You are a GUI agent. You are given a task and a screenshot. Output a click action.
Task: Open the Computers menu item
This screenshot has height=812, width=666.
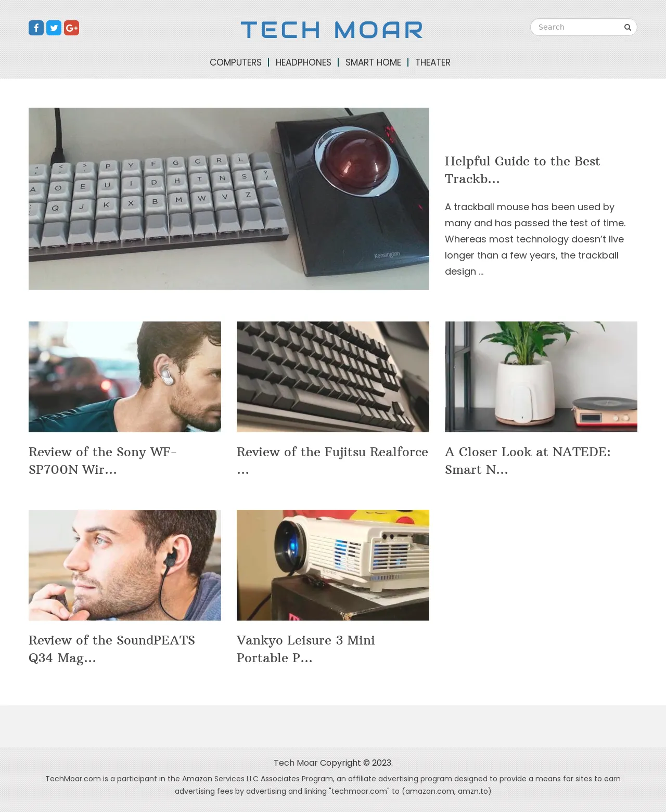tap(236, 62)
